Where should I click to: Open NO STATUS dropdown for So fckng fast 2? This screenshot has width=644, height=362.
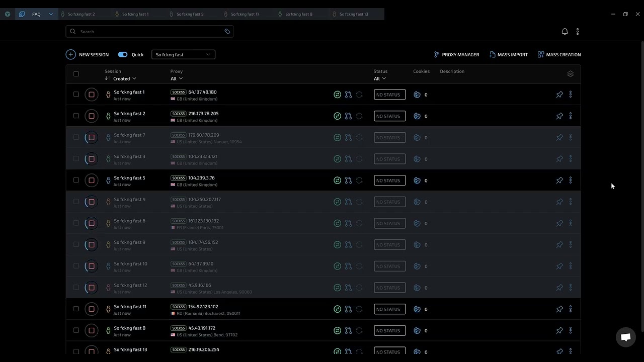(389, 116)
